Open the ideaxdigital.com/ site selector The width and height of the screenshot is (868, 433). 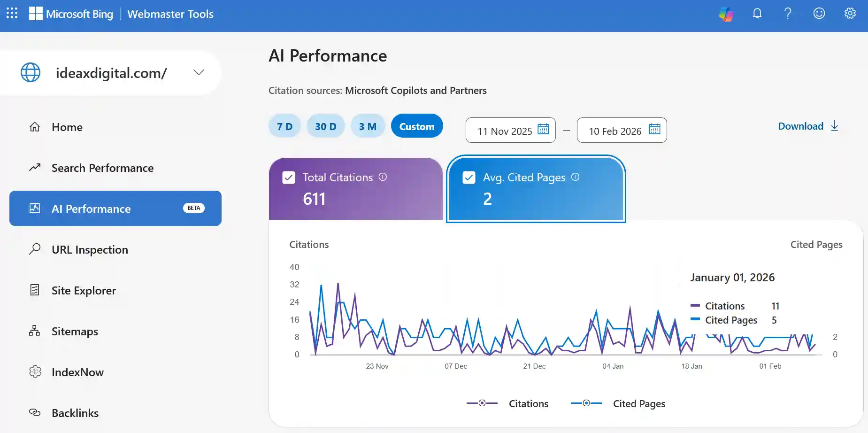111,73
